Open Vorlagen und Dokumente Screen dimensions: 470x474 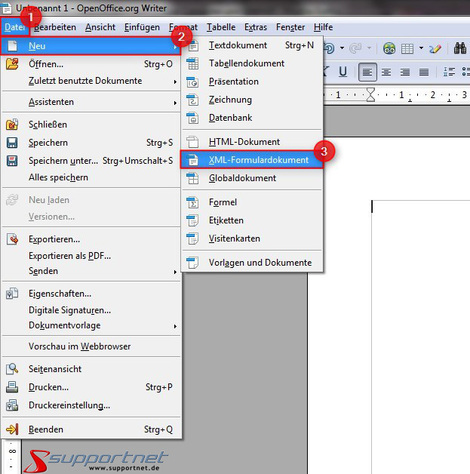252,263
